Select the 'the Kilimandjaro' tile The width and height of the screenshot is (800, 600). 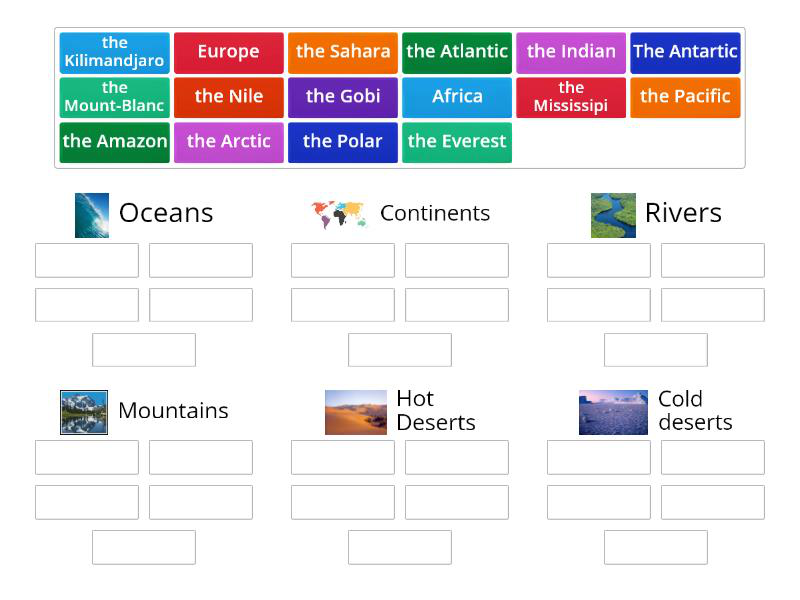click(114, 53)
